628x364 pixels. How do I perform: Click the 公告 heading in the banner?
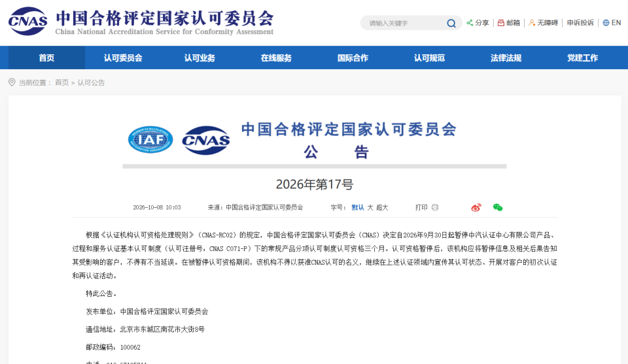[x=336, y=152]
